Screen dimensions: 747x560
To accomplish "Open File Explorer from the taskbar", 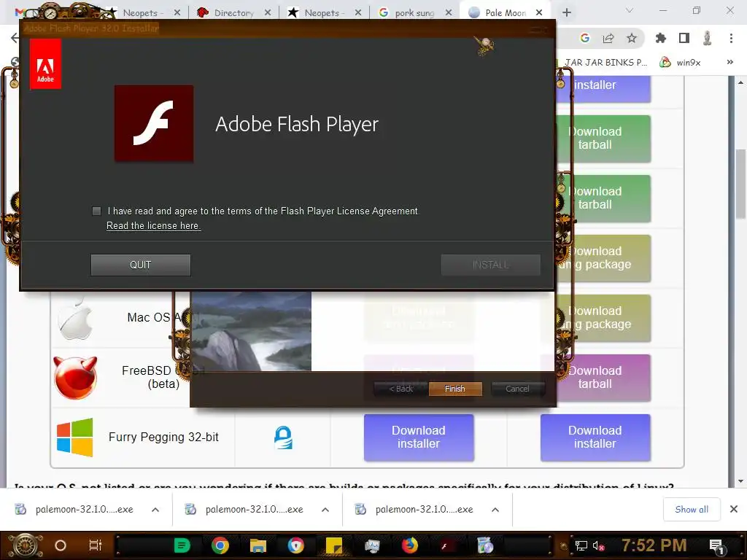I will 258,545.
